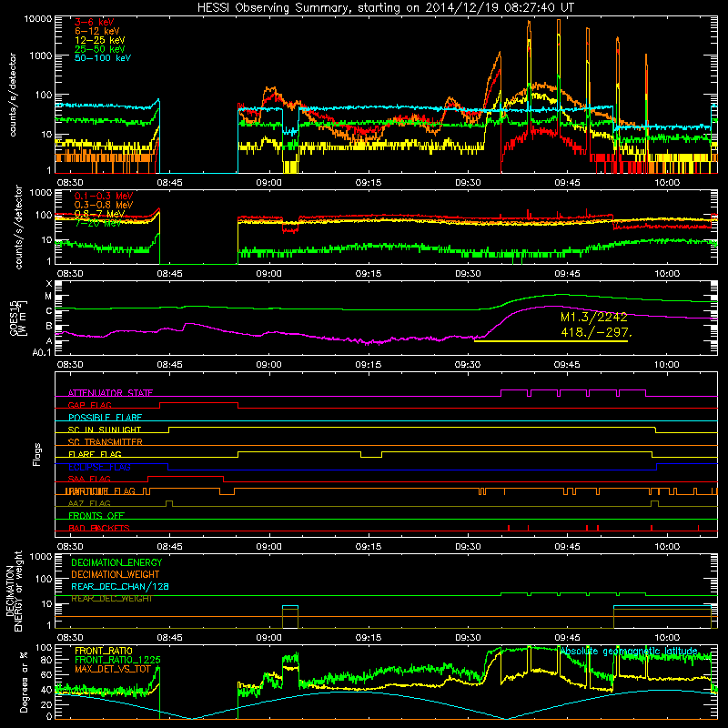
Task: Click the Flags vertical axis title
Action: click(x=37, y=454)
